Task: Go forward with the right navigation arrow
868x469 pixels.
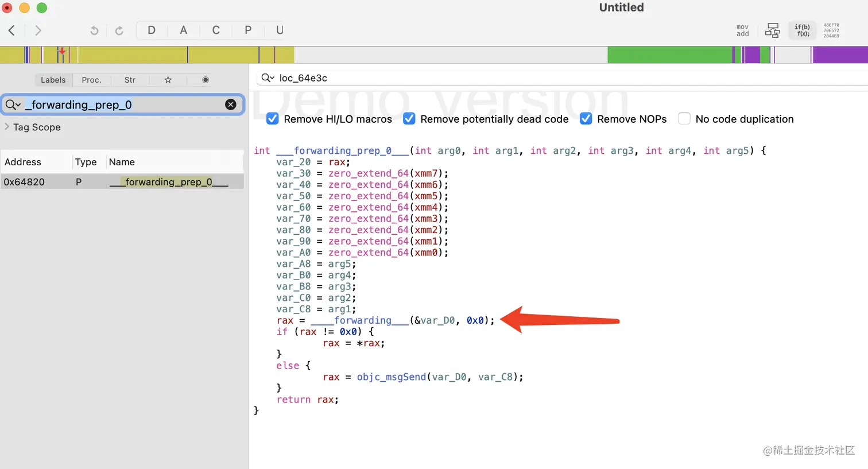Action: [38, 30]
